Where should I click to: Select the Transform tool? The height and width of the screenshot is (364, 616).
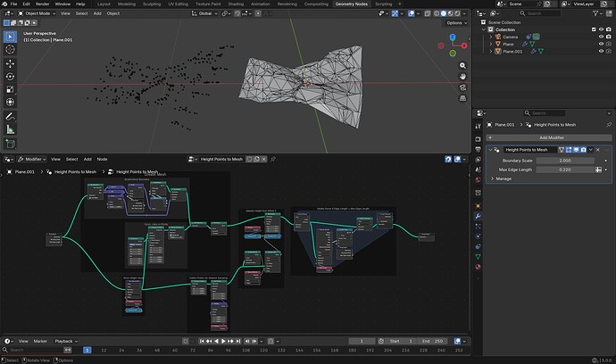[10, 102]
